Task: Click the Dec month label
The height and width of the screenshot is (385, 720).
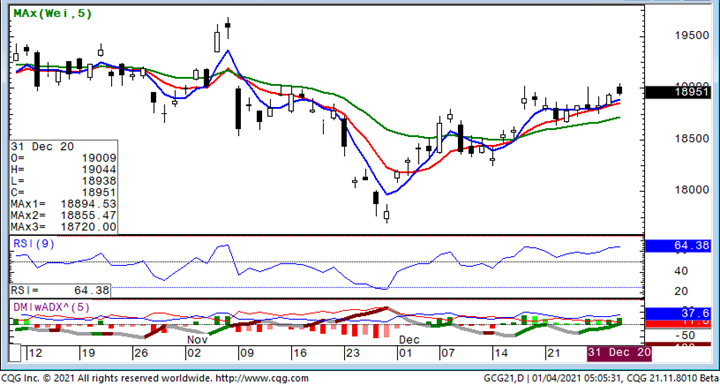Action: pyautogui.click(x=409, y=340)
